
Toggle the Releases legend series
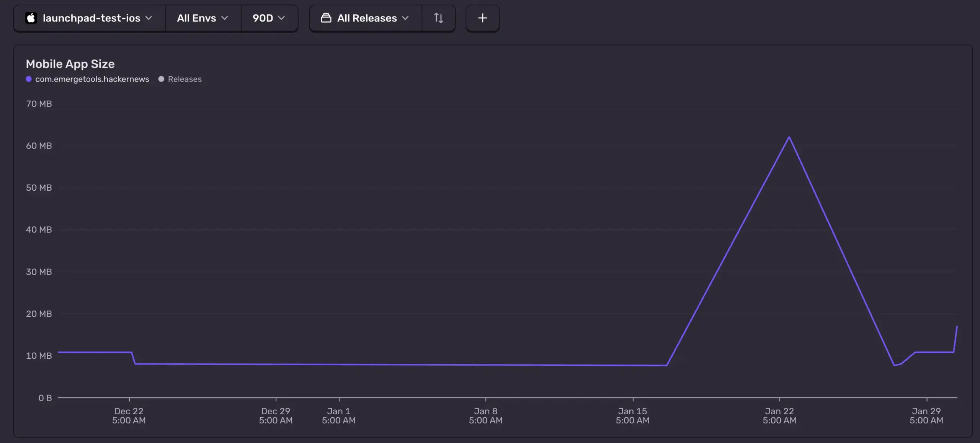coord(185,79)
